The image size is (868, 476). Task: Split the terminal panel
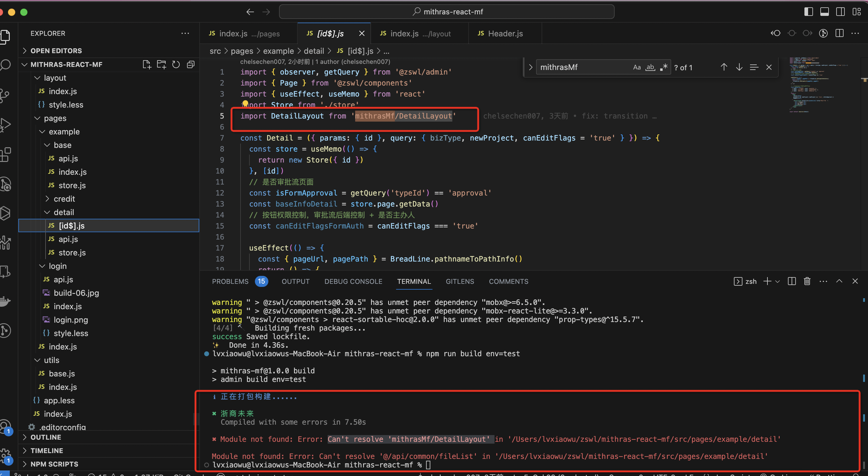point(792,281)
